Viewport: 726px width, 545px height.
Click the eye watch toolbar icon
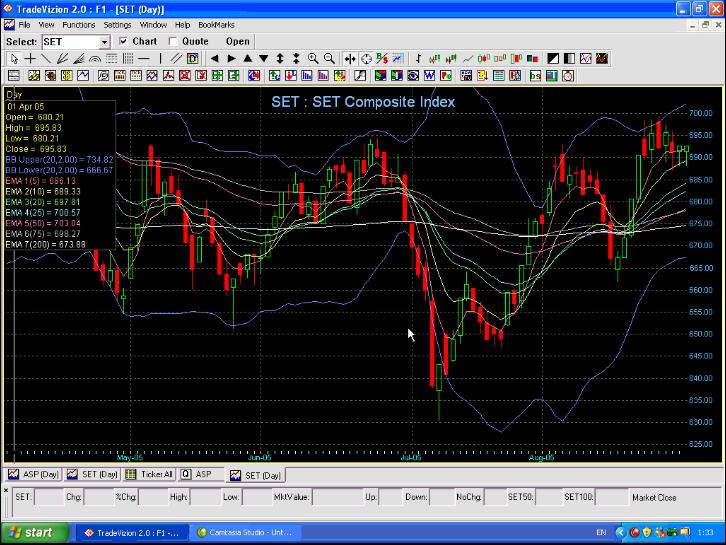413,75
